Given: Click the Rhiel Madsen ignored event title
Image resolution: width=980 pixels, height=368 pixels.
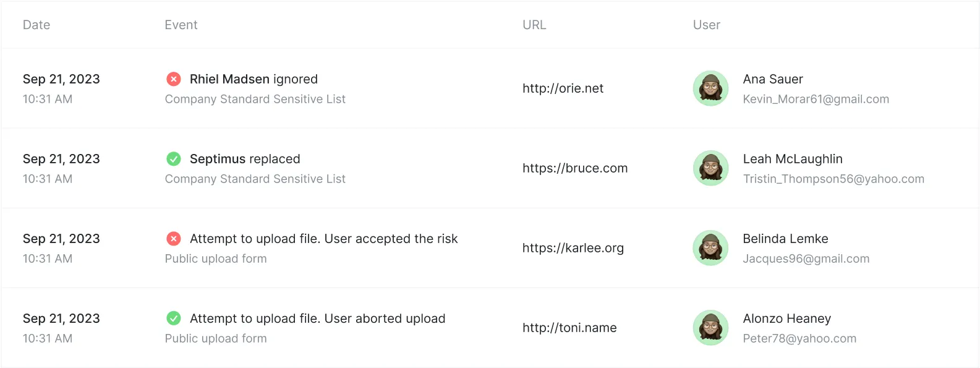Looking at the screenshot, I should pos(254,79).
